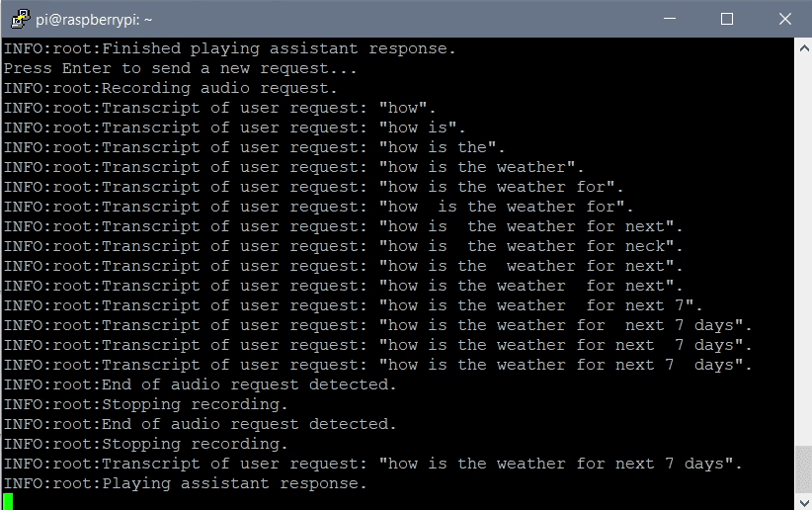The image size is (812, 510).
Task: Click the "Finished playing assistant response" line
Action: 230,48
